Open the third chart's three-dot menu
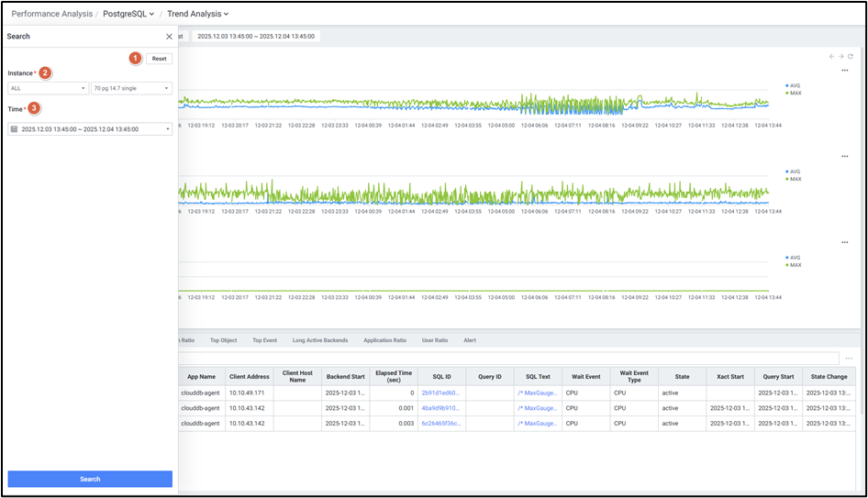 pos(845,243)
